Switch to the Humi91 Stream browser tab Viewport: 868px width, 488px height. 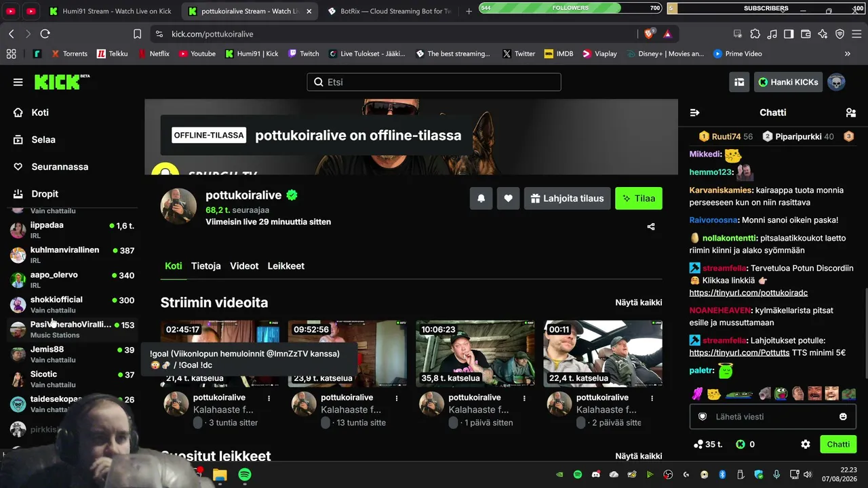click(x=112, y=12)
